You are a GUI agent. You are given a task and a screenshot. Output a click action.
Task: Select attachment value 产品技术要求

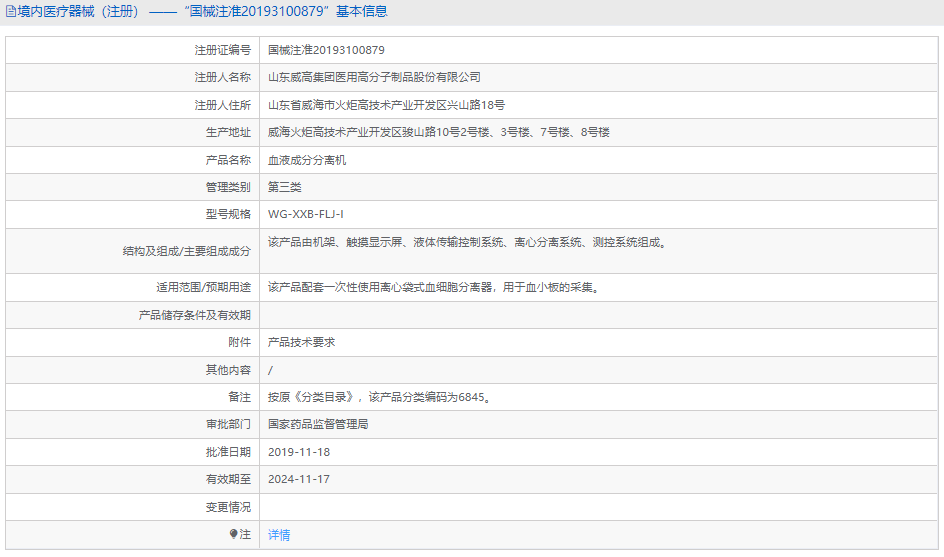(301, 342)
